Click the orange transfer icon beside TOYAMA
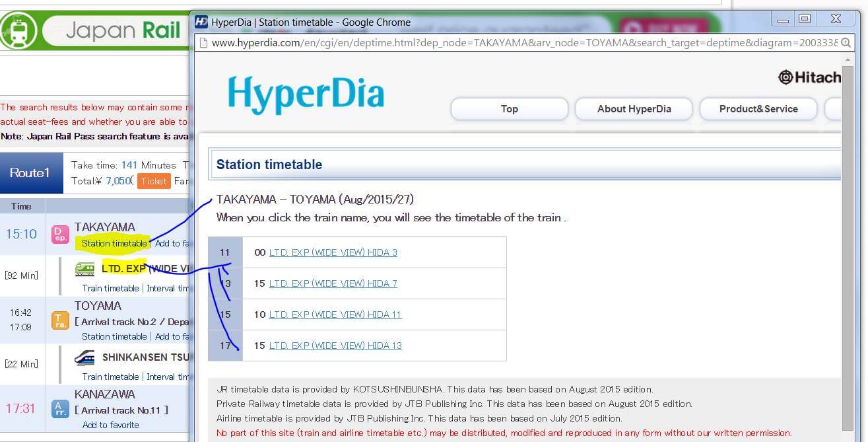The height and width of the screenshot is (442, 868). 59,321
